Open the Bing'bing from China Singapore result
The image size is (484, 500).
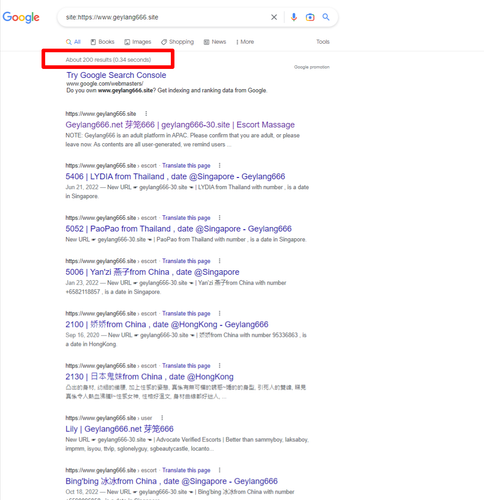coord(171,481)
